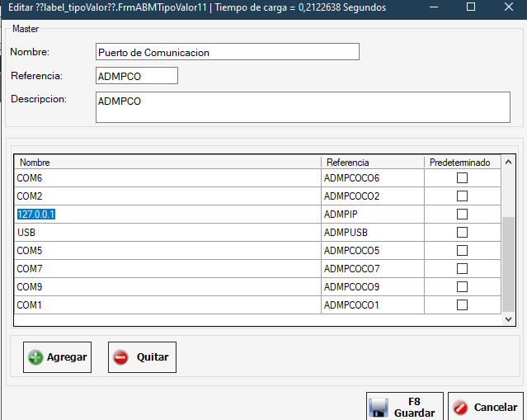Select the ADMPCOCO9 reference cell
Viewport: 527px width, 420px height.
click(x=373, y=287)
